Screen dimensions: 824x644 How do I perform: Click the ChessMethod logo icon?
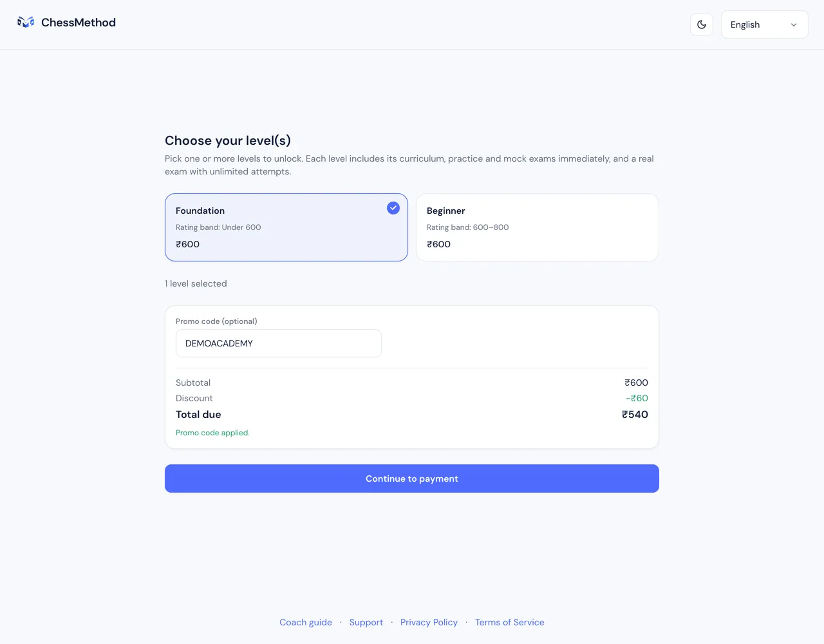pos(26,23)
